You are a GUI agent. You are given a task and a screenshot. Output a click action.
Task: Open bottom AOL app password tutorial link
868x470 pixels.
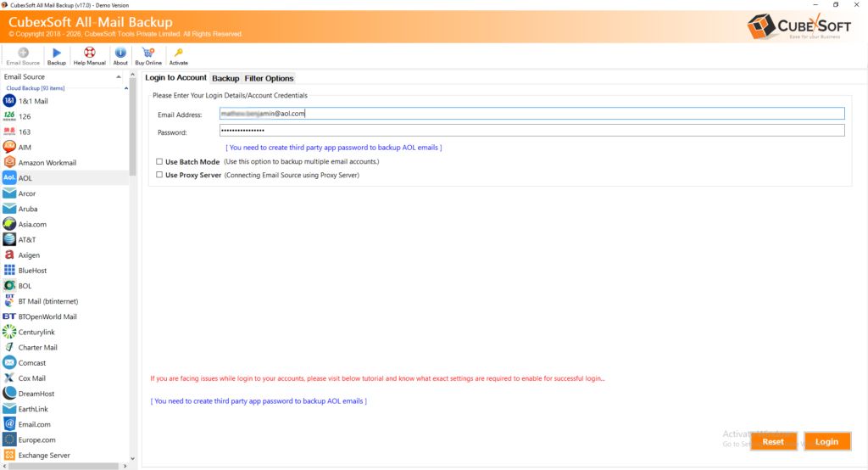tap(259, 400)
